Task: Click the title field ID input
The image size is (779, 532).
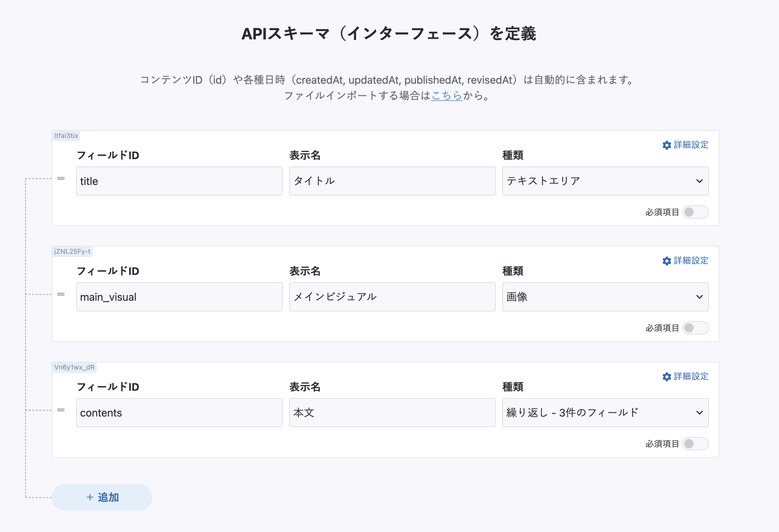Action: coord(179,181)
